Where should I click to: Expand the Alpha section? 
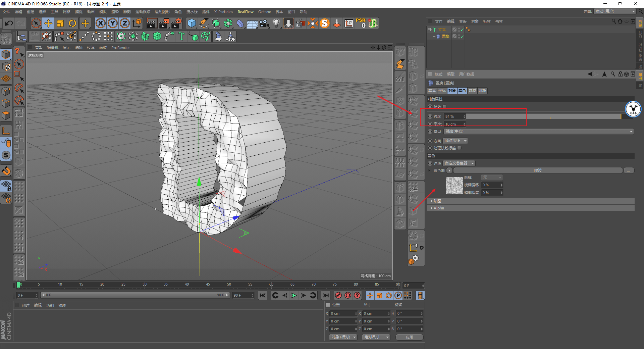438,208
